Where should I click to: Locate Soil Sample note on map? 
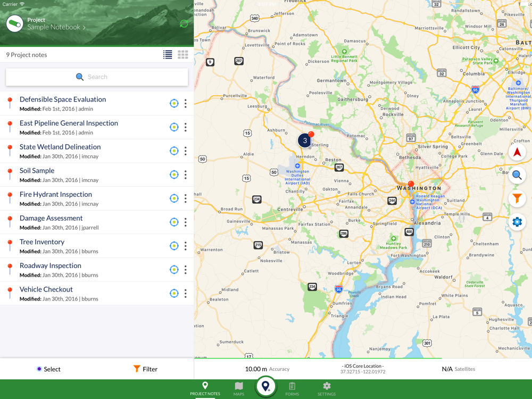[x=174, y=174]
